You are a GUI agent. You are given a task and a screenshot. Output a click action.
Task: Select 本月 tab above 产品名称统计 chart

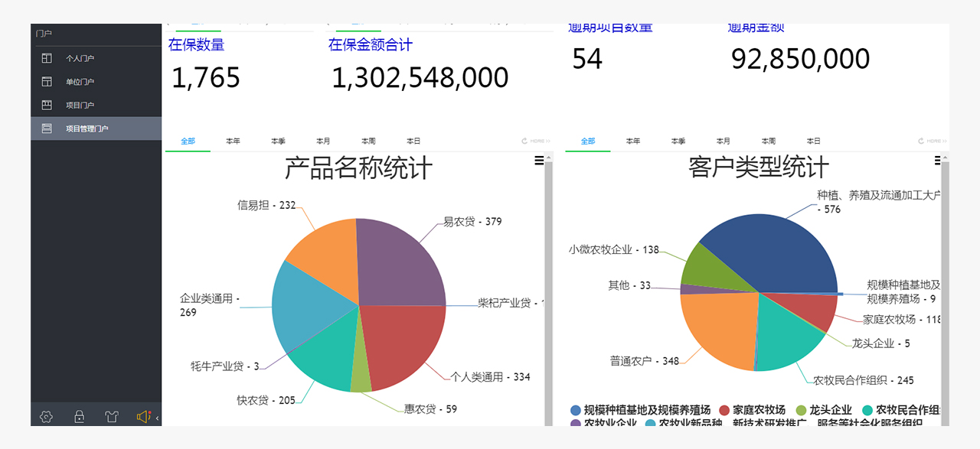pos(323,142)
